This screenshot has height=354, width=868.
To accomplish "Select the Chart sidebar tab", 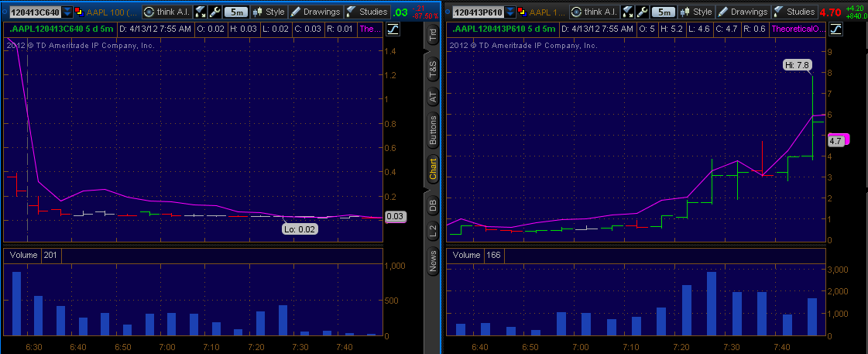I will [x=432, y=169].
